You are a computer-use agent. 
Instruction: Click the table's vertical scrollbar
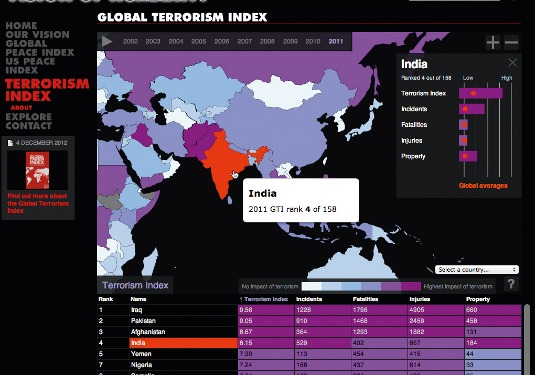pyautogui.click(x=527, y=340)
